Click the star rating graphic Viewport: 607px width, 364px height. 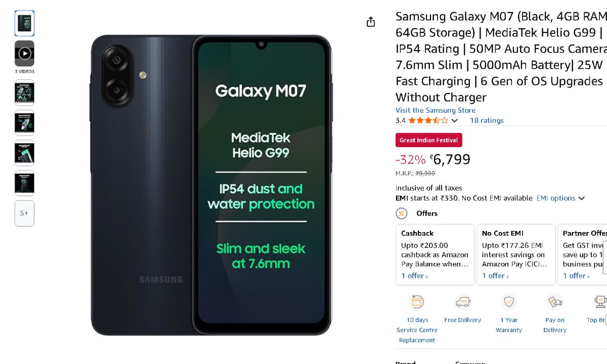pos(428,120)
